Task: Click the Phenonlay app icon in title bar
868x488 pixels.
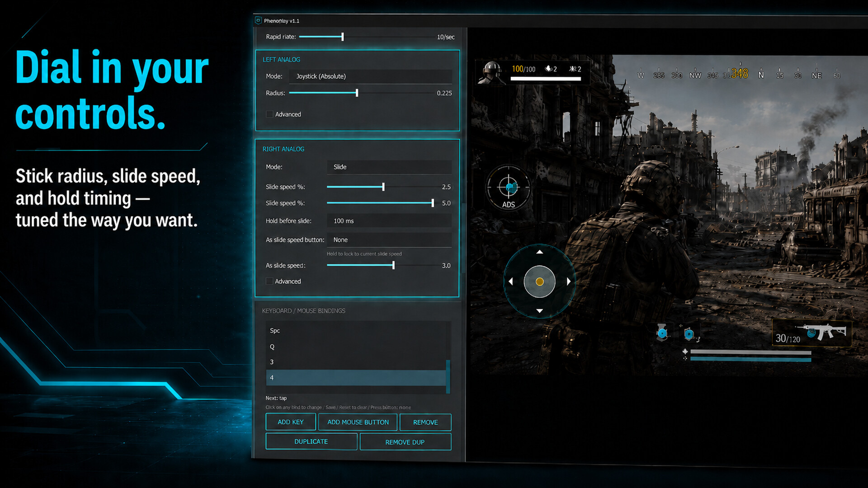Action: [x=258, y=20]
